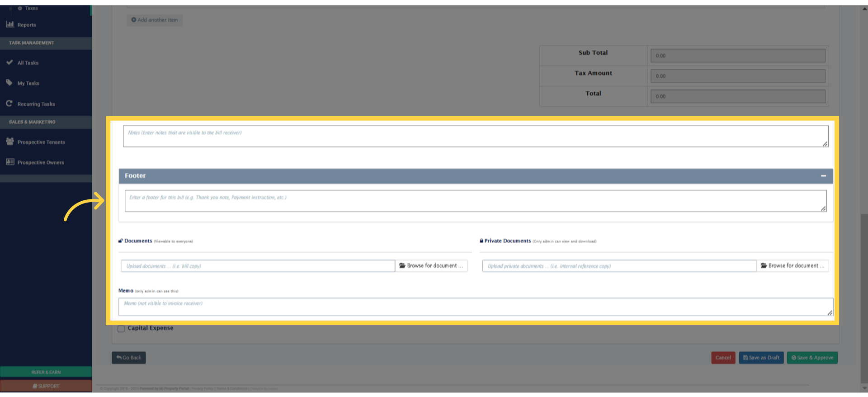
Task: Click the Prospective Tenants people icon
Action: coord(10,142)
